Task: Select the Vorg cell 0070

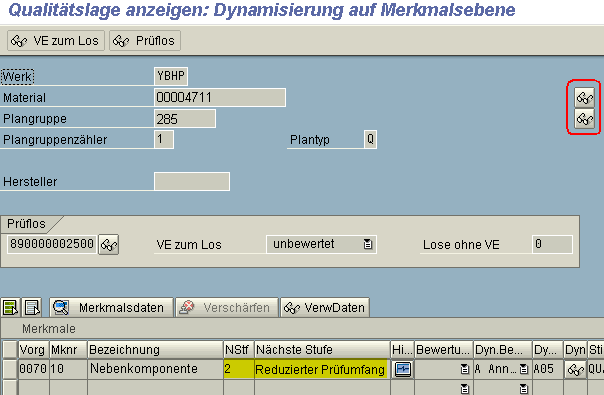Action: coord(34,369)
